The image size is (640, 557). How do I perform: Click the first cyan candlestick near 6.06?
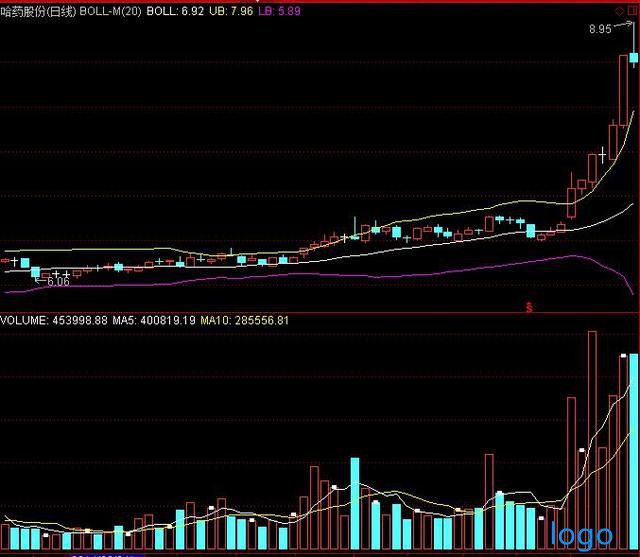[35, 272]
